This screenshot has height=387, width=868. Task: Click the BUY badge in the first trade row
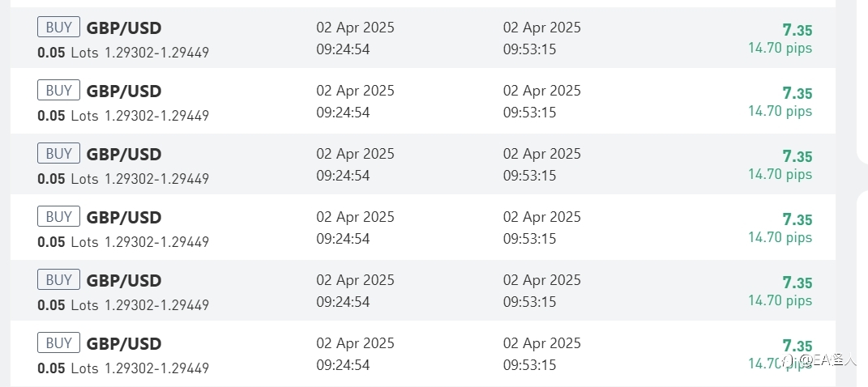point(58,27)
